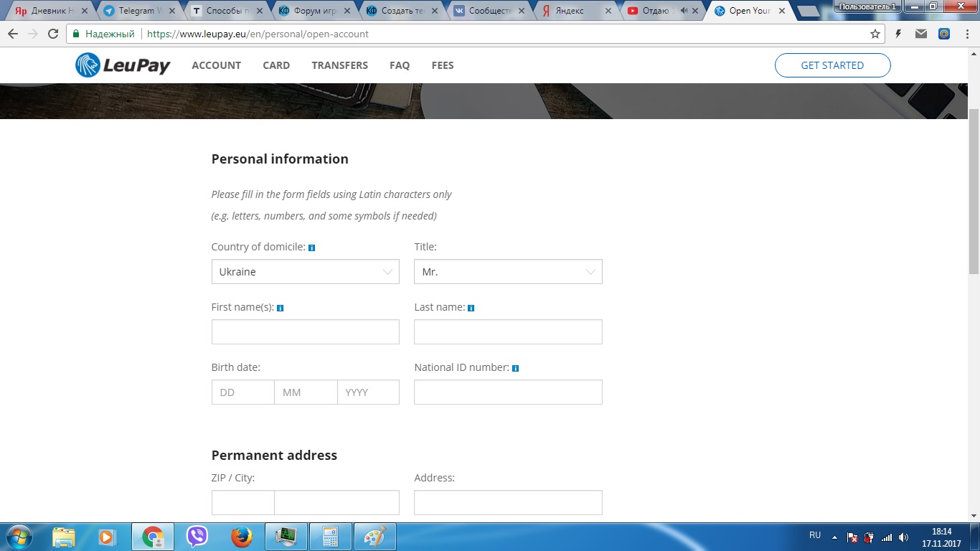Go to the CARD page
Screen dimensions: 980x551
pos(276,65)
